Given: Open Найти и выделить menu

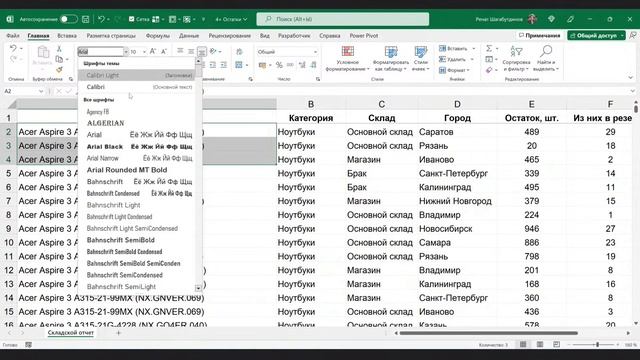Looking at the screenshot, I should pyautogui.click(x=546, y=58).
